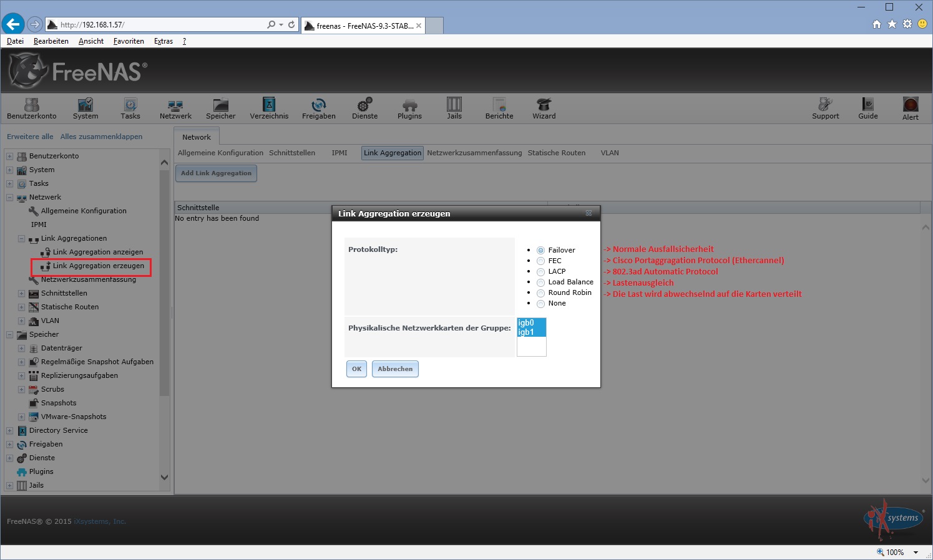The image size is (933, 560).
Task: Collapse the Link Aggregationen tree node
Action: point(21,238)
